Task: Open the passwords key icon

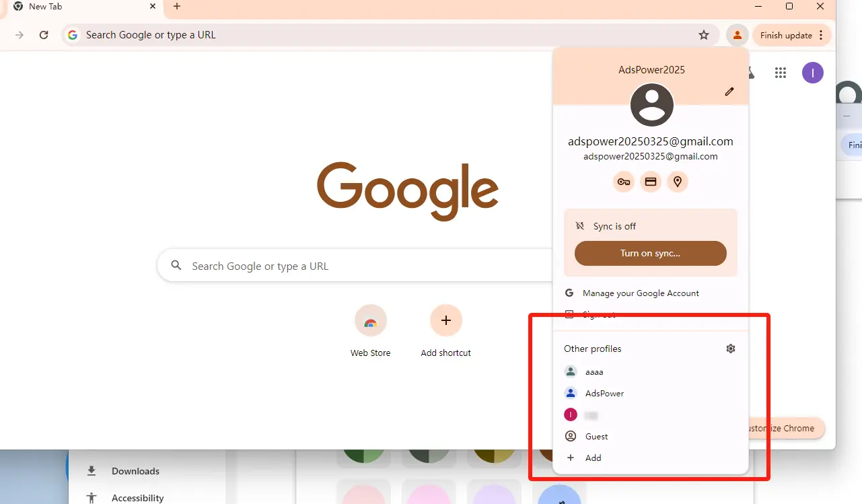Action: [624, 182]
